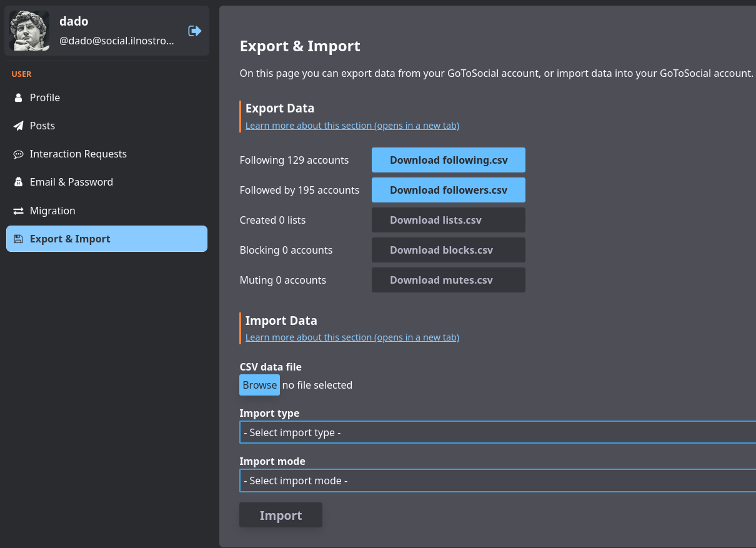
Task: Browse for a CSV data file
Action: (x=259, y=385)
